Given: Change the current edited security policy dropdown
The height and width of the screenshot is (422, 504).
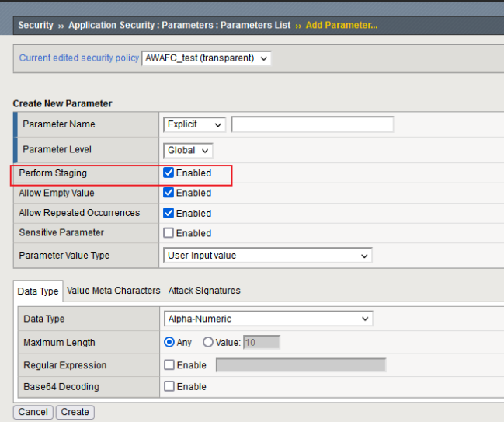Looking at the screenshot, I should [x=207, y=58].
